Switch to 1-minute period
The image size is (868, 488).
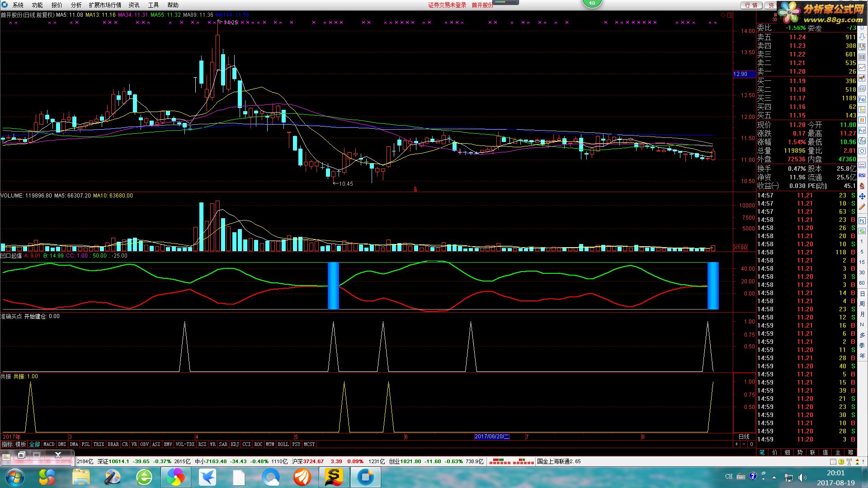862,241
